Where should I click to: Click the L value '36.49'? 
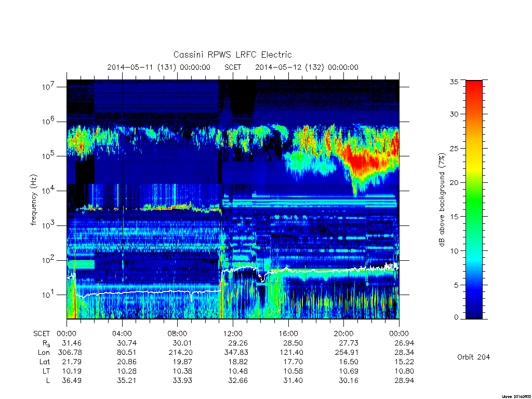(x=72, y=381)
